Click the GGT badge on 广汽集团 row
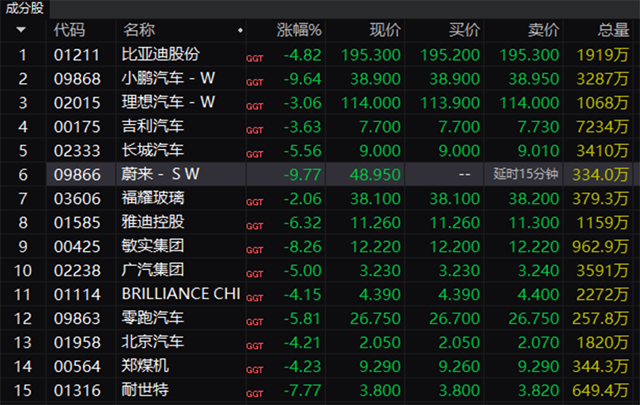 [255, 274]
